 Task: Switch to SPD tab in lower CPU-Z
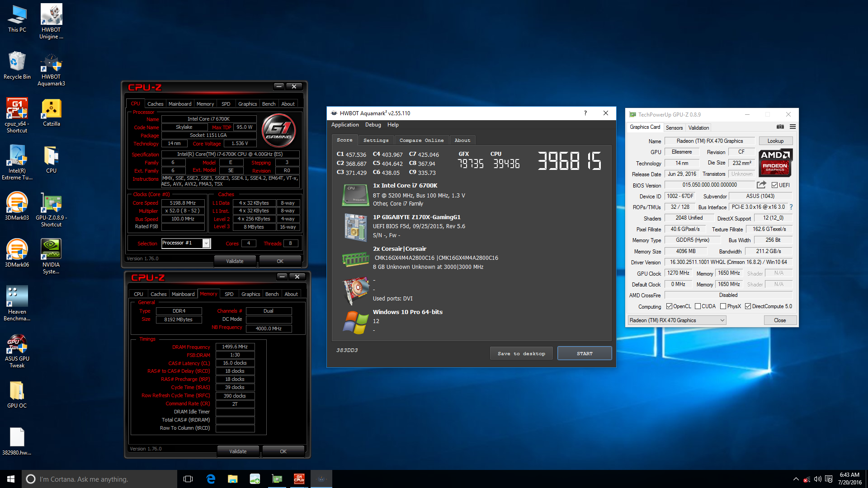[x=229, y=294]
